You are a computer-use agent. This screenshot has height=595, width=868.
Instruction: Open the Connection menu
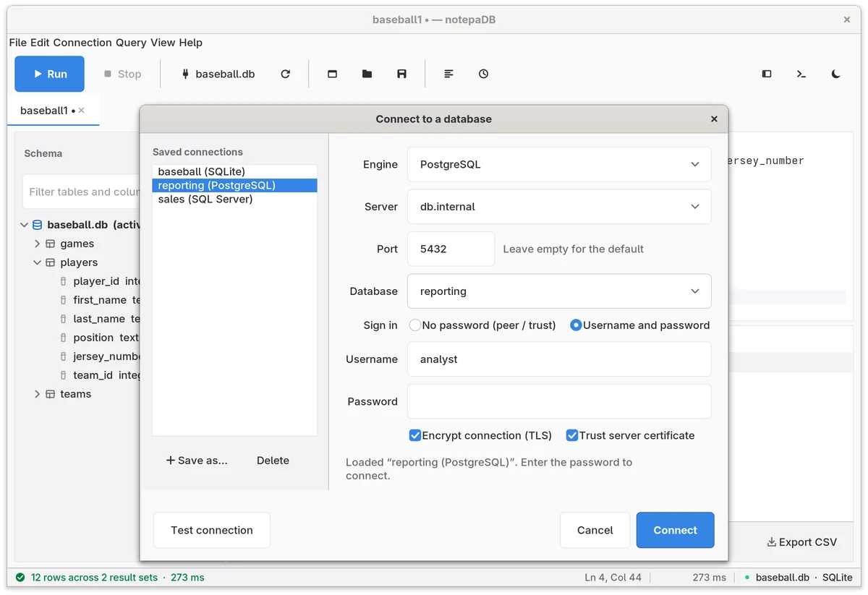pos(82,43)
